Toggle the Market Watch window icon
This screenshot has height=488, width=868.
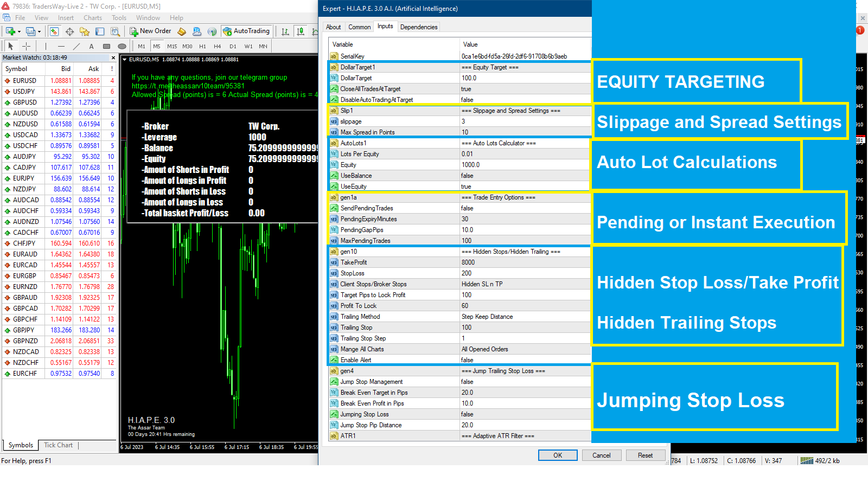click(54, 31)
